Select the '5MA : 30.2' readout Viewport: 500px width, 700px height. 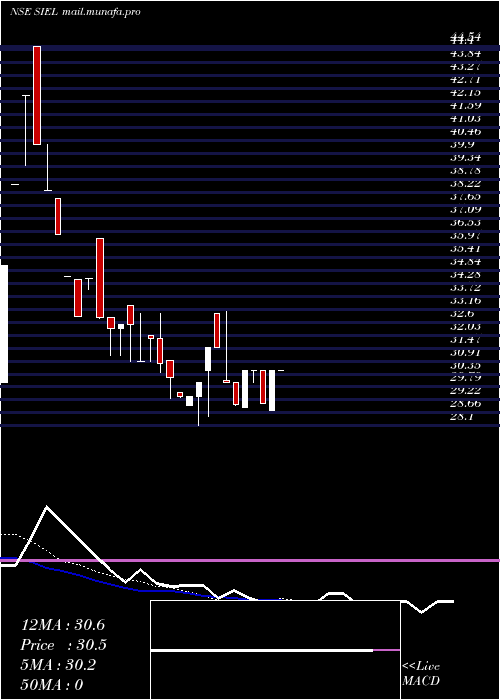point(58,665)
